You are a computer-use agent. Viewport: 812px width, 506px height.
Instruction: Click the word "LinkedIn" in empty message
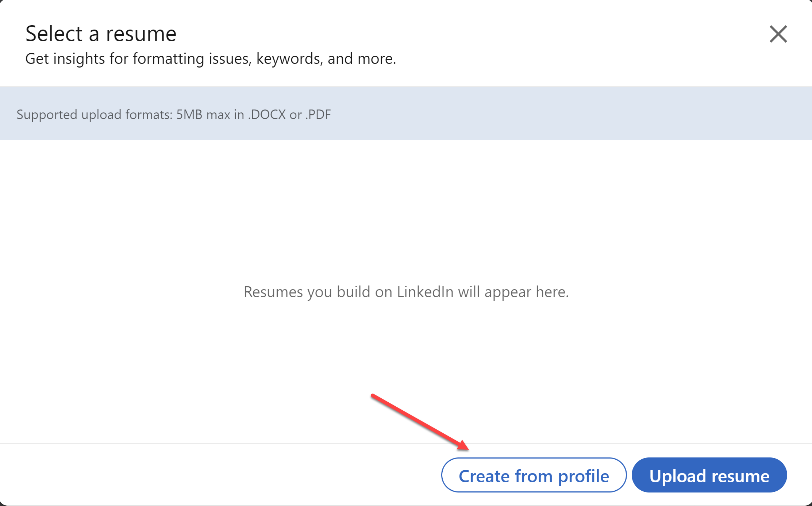point(425,292)
